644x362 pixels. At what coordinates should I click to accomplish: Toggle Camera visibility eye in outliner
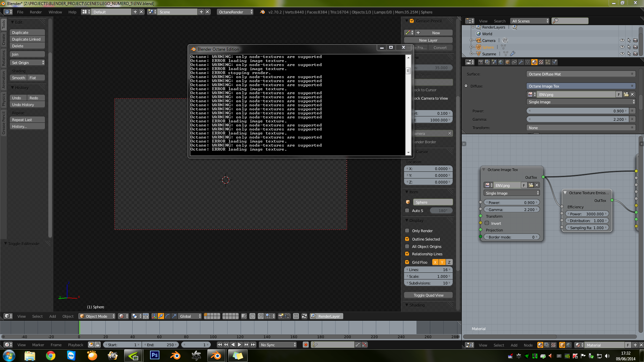(x=622, y=40)
